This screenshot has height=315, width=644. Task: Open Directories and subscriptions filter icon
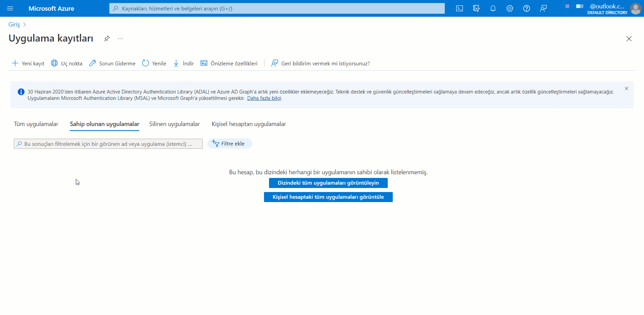point(476,8)
